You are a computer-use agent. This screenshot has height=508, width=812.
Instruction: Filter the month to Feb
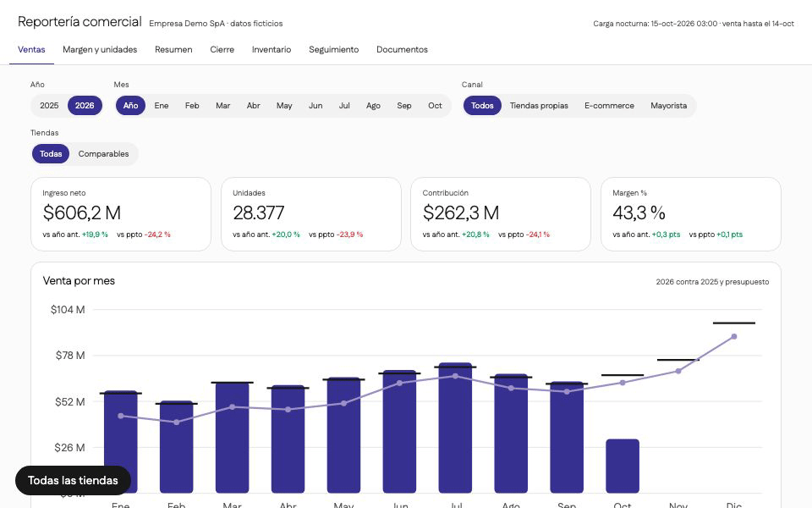192,106
